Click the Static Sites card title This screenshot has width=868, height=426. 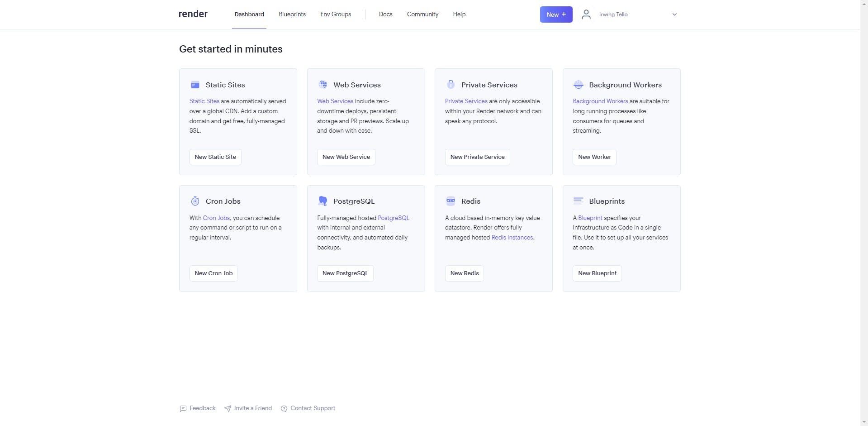coord(225,85)
